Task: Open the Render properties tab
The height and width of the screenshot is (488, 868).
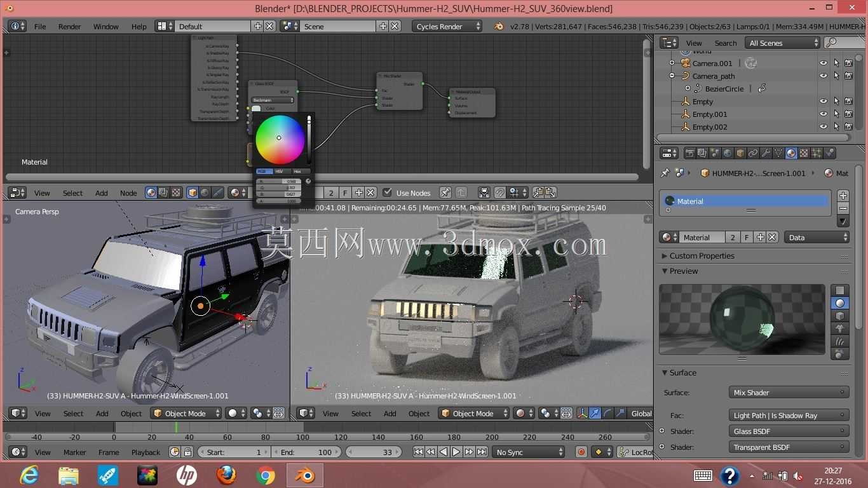Action: (x=689, y=153)
